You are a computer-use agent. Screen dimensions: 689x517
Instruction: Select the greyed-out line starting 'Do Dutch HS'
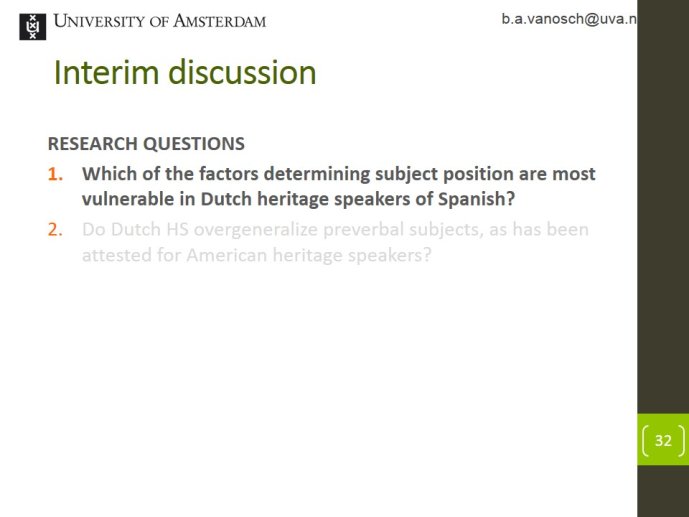coord(335,230)
